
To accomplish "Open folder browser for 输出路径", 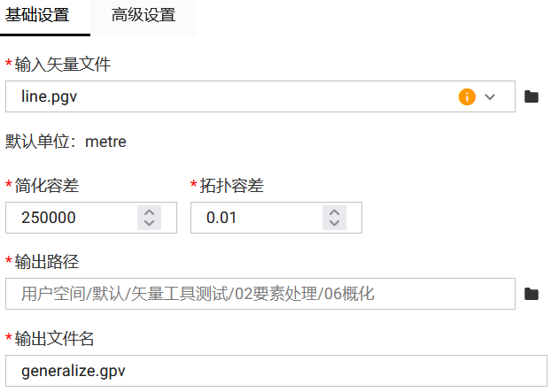I will pyautogui.click(x=532, y=294).
